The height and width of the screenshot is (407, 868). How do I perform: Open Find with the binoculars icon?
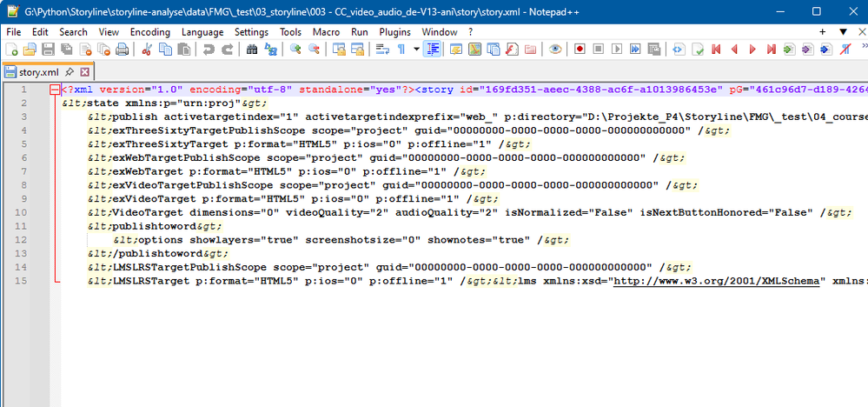(x=253, y=50)
